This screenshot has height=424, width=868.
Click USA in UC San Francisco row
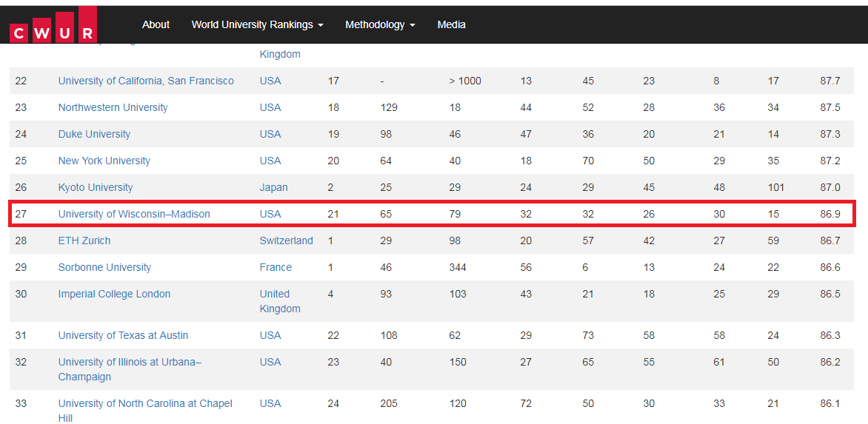coord(270,81)
